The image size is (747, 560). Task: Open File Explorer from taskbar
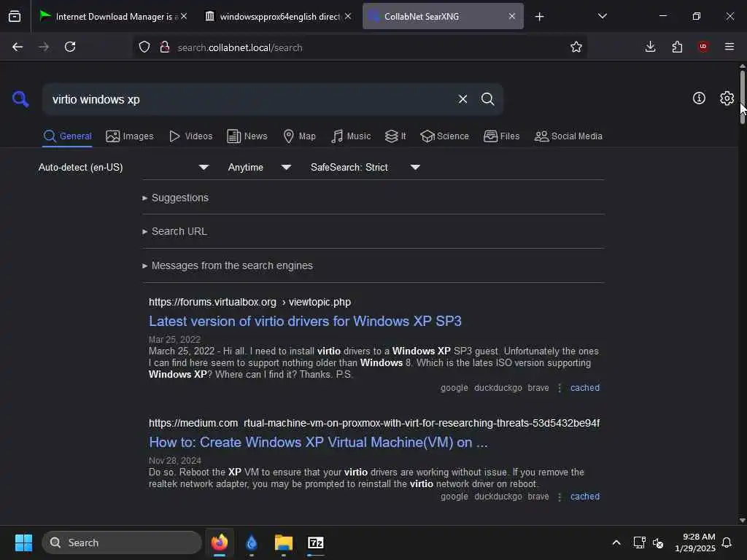pos(284,542)
